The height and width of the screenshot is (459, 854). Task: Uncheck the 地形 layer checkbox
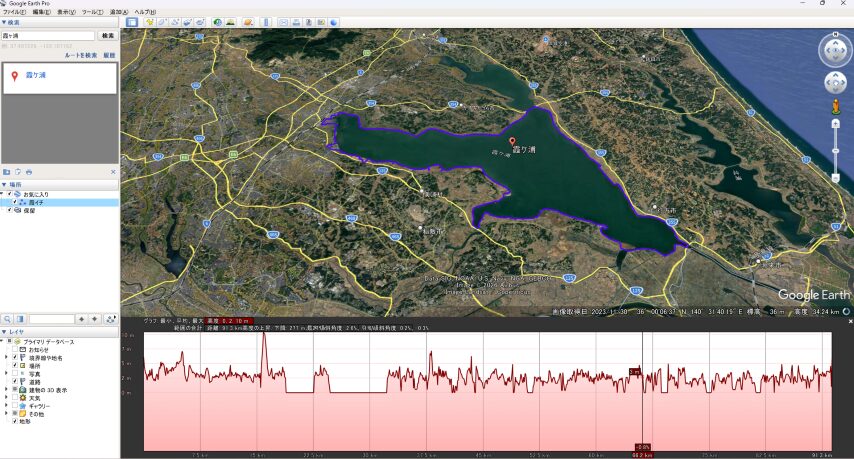click(14, 421)
